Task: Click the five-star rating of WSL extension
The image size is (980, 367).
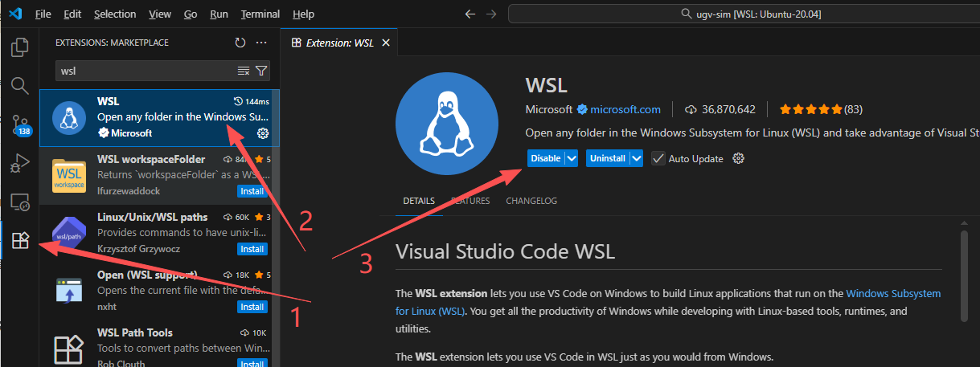Action: click(x=810, y=109)
